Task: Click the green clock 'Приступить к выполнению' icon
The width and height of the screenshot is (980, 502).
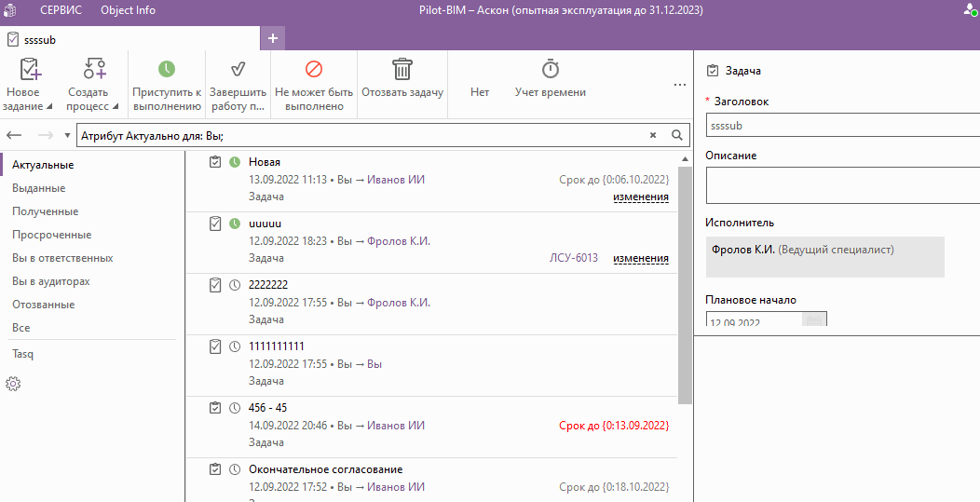Action: [167, 69]
